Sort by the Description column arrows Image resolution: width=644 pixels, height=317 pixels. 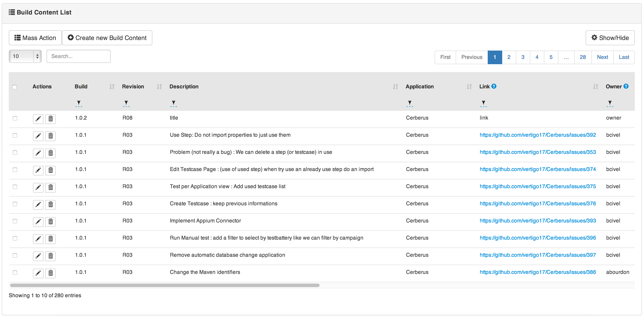point(395,87)
